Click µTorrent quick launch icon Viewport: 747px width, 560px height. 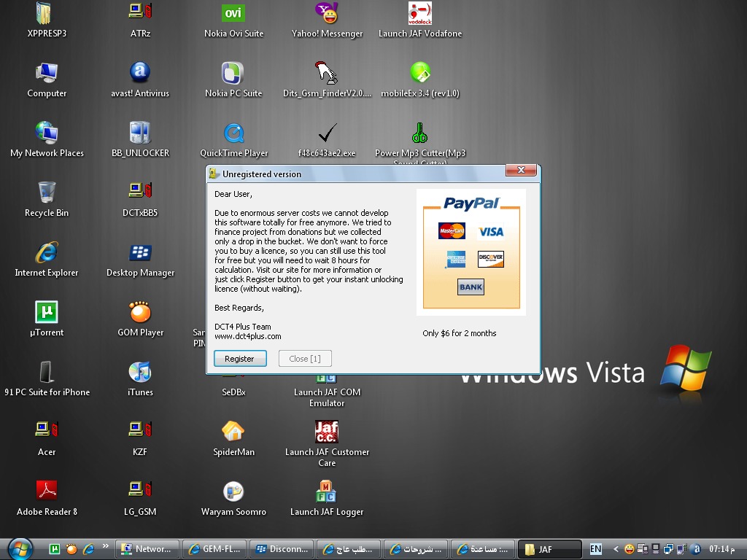click(55, 549)
